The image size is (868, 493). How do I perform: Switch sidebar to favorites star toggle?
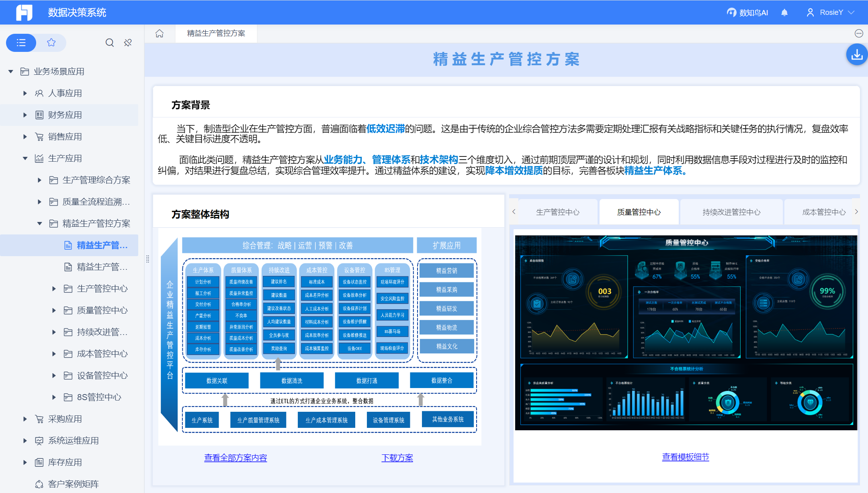pos(51,43)
